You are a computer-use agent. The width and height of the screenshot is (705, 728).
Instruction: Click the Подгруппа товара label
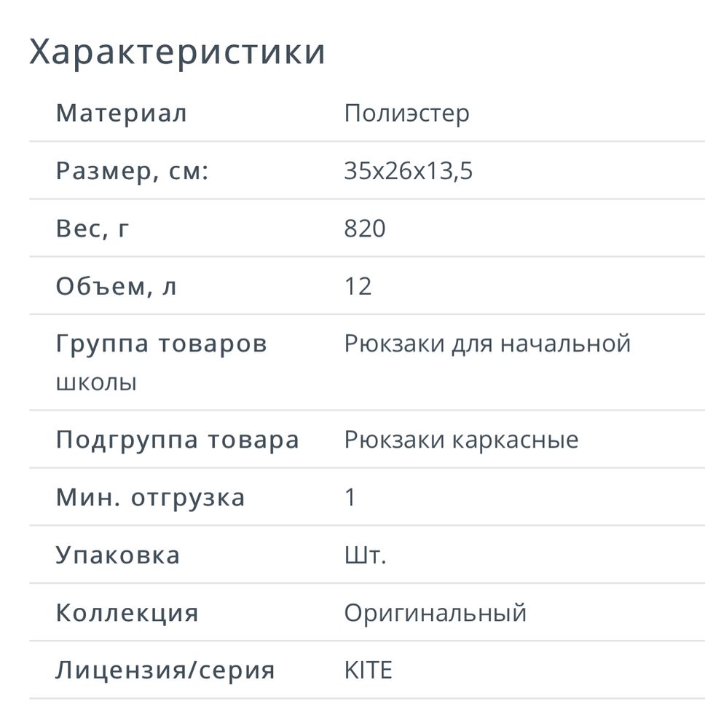(178, 440)
